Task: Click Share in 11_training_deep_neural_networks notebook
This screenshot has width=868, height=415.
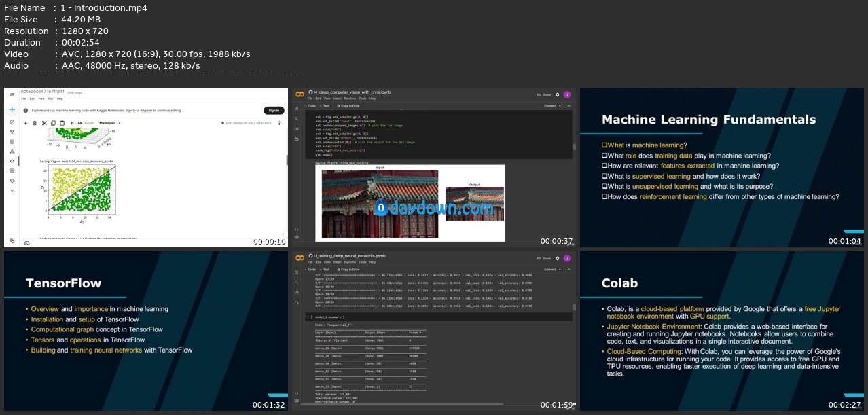Action: [x=543, y=258]
